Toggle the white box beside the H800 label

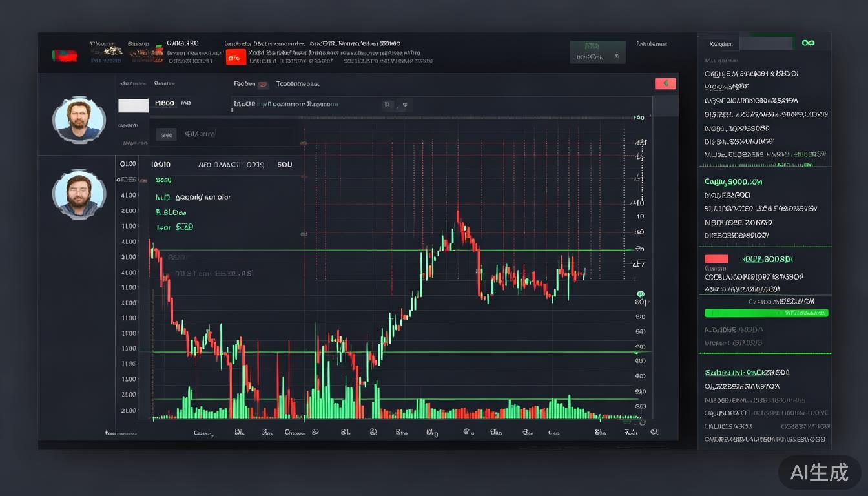(133, 105)
